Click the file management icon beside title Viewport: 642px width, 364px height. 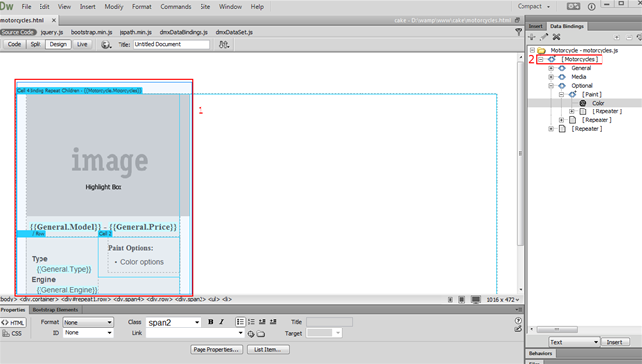tap(224, 45)
